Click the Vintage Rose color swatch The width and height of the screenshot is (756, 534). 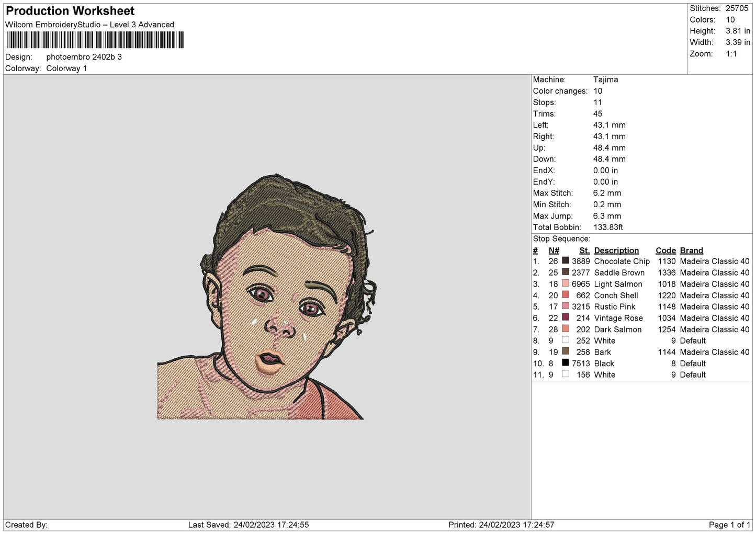pos(566,317)
